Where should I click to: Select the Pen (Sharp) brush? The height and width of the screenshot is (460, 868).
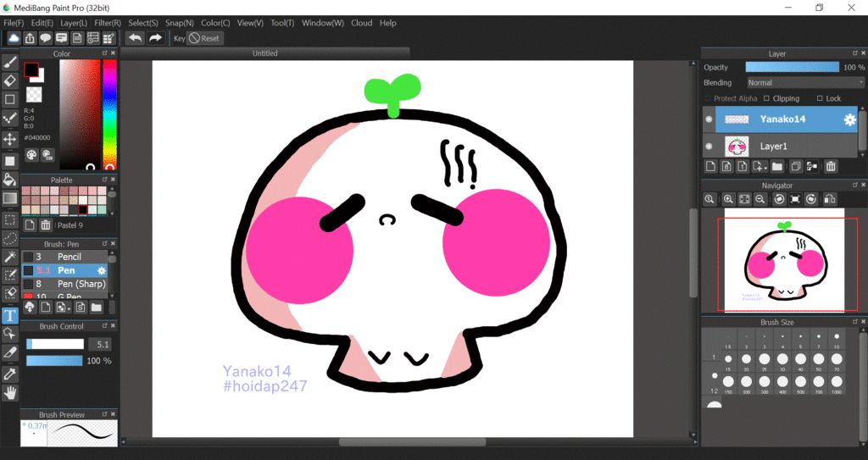64,284
